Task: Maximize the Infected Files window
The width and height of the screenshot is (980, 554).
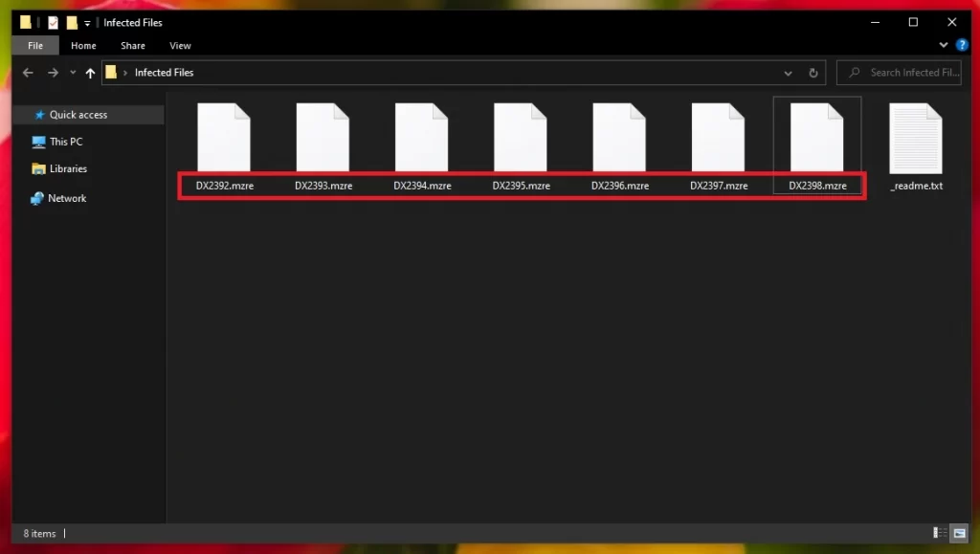Action: pos(913,22)
